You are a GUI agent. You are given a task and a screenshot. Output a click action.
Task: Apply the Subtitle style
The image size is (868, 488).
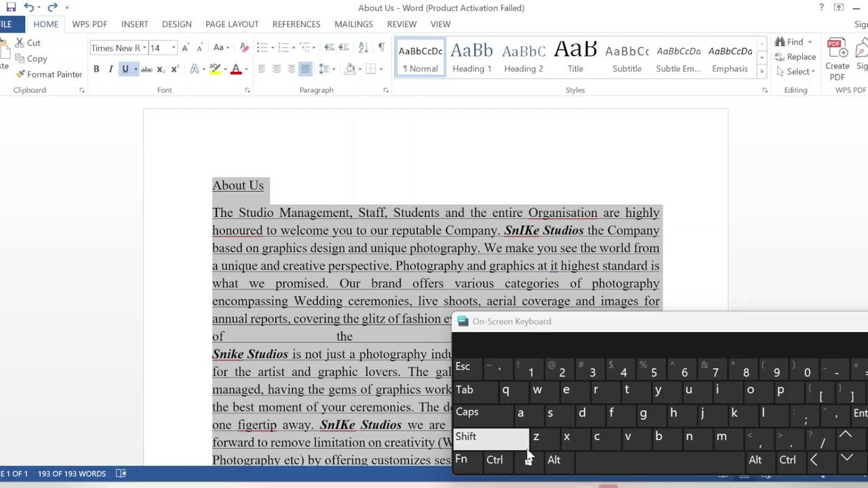[627, 58]
